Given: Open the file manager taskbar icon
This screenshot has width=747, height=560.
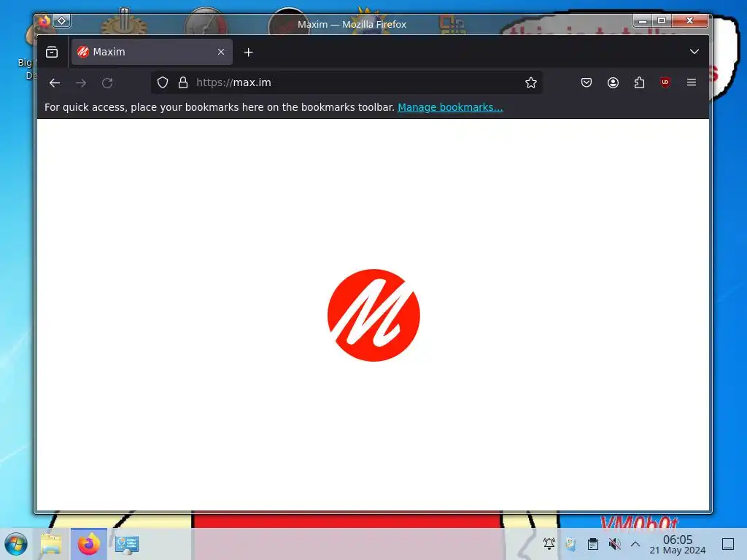Looking at the screenshot, I should click(51, 544).
